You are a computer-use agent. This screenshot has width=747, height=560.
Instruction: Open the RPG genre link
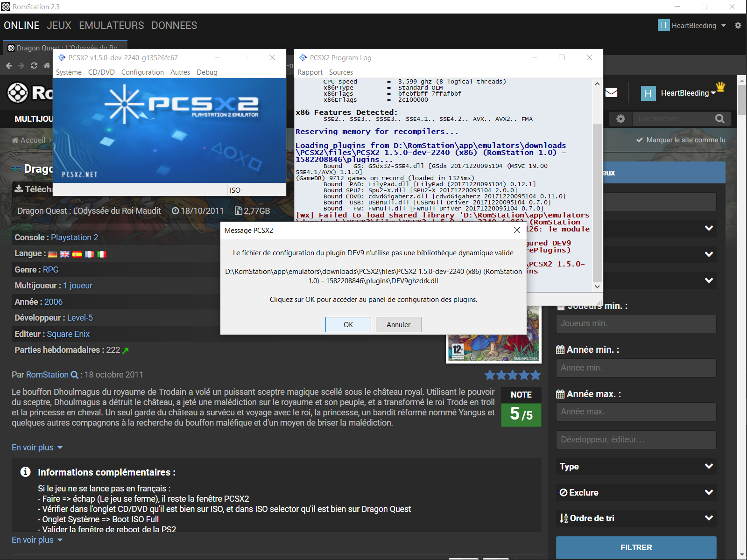pyautogui.click(x=51, y=270)
